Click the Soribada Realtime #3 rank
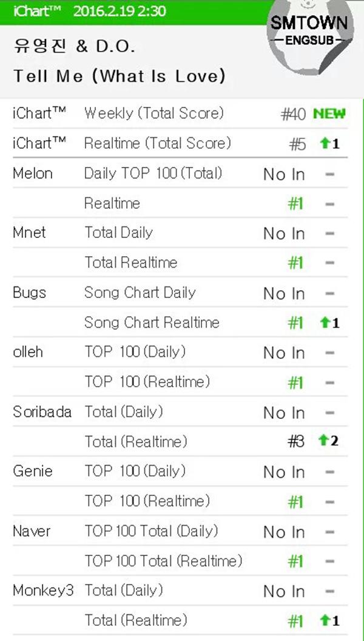Image resolution: width=364 pixels, height=641 pixels. coord(295,442)
